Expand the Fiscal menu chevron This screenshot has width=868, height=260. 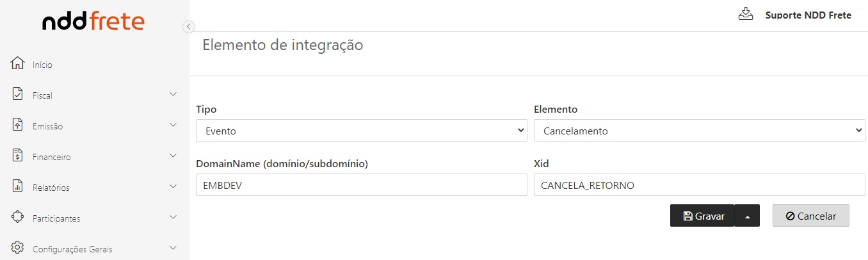click(x=173, y=94)
